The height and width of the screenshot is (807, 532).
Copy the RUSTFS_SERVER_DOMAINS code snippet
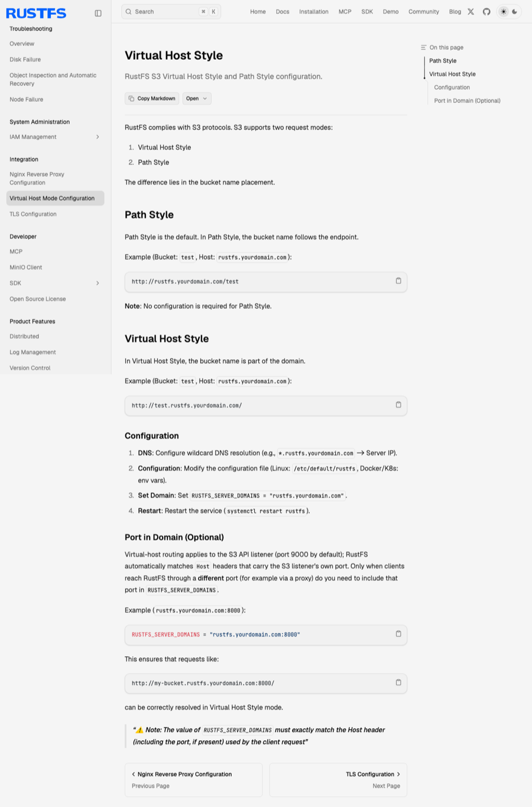(x=398, y=634)
